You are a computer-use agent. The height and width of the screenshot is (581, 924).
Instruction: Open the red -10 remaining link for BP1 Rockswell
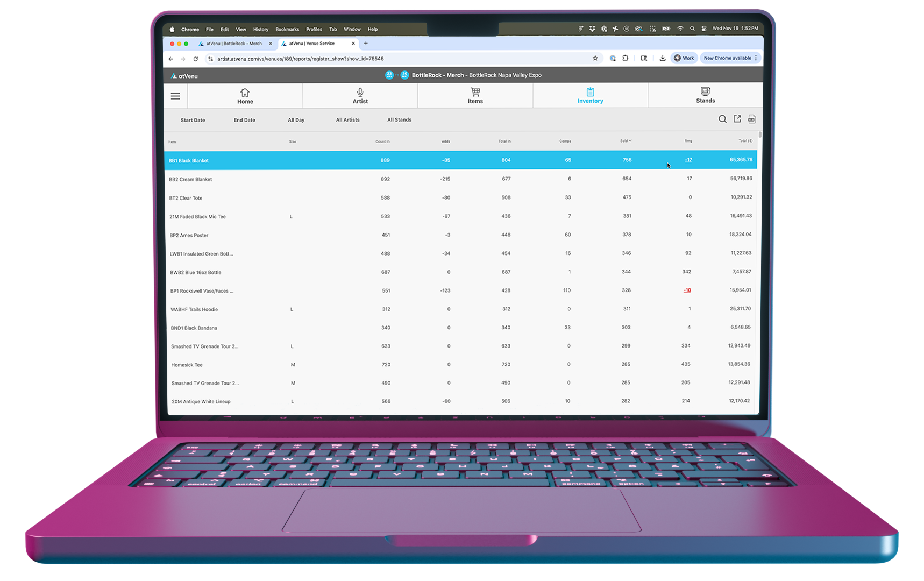[687, 290]
